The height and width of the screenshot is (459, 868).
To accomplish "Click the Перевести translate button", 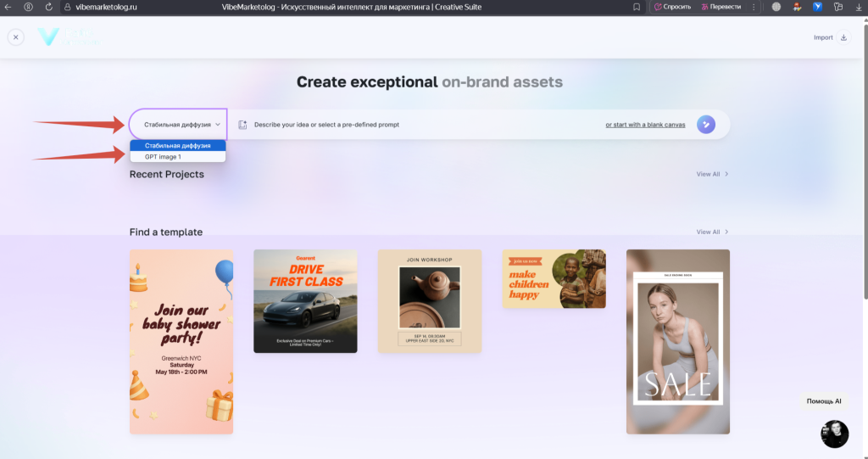I will point(721,7).
